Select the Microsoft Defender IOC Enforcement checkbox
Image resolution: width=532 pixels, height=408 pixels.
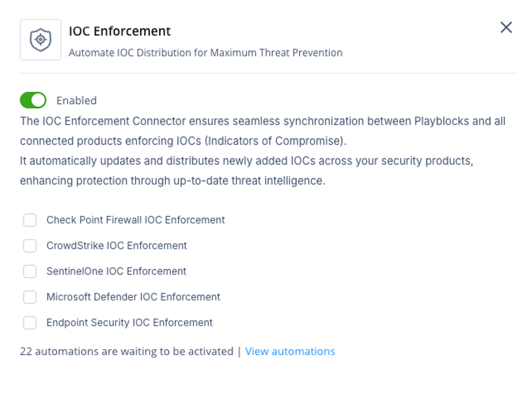tap(30, 297)
